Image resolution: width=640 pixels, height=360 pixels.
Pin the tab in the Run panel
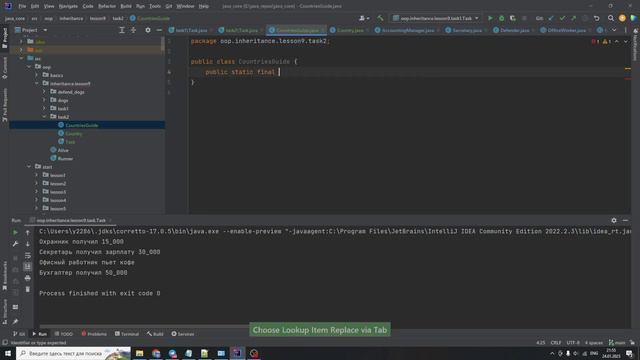pos(15,322)
